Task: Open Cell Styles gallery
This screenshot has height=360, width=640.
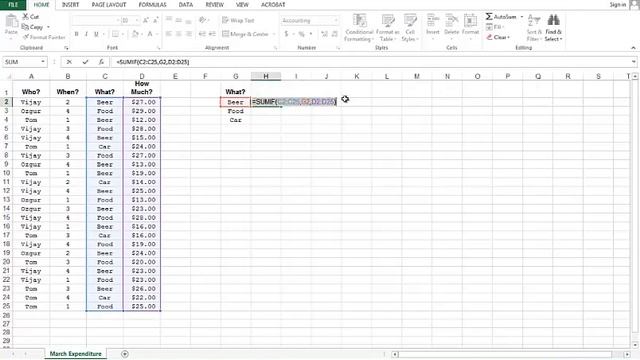Action: 410,27
